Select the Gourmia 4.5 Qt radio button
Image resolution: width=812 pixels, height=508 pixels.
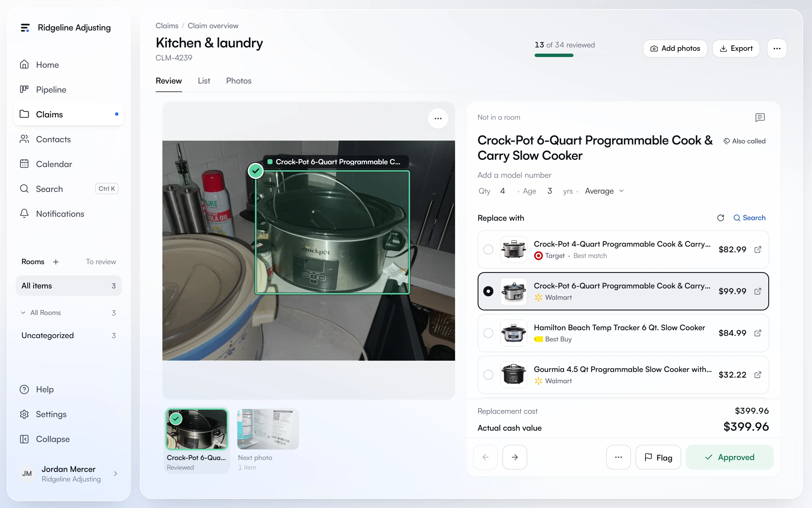point(488,375)
